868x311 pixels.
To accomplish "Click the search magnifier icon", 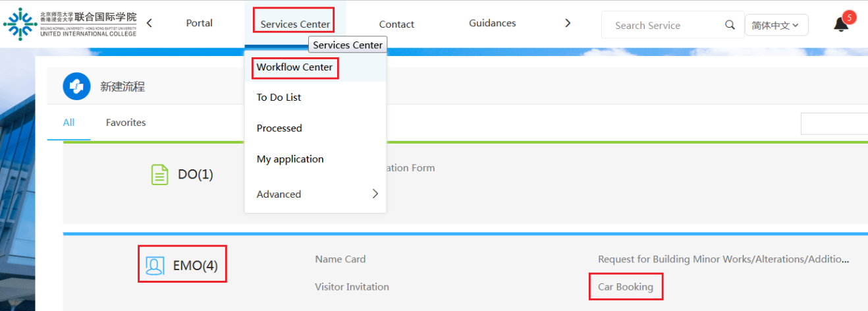I will coord(730,25).
